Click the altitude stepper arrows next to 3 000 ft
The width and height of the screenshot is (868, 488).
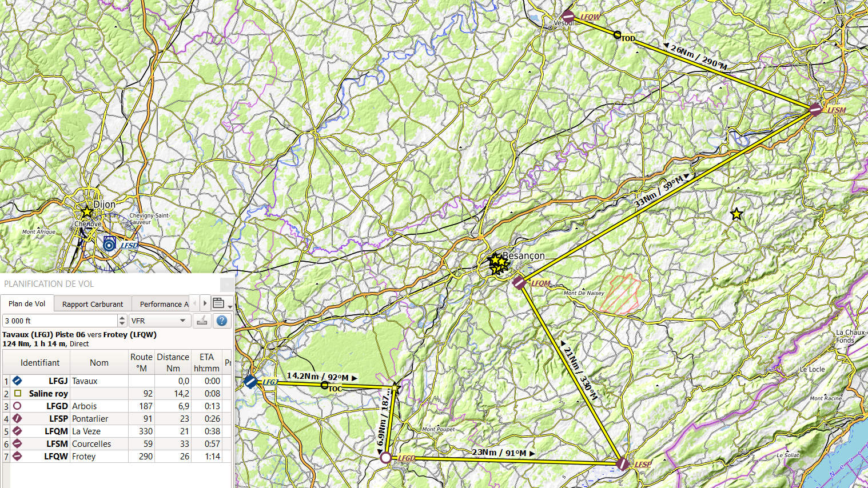[x=122, y=321]
